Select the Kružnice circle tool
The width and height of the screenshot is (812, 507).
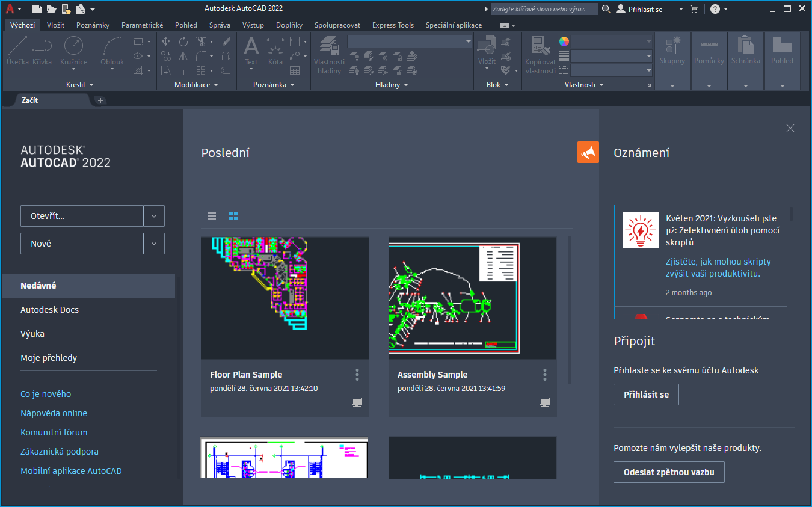(73, 51)
